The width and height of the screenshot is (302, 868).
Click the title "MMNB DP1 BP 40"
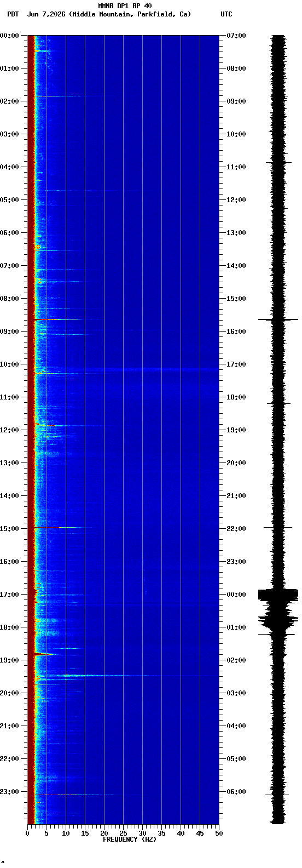(125, 6)
